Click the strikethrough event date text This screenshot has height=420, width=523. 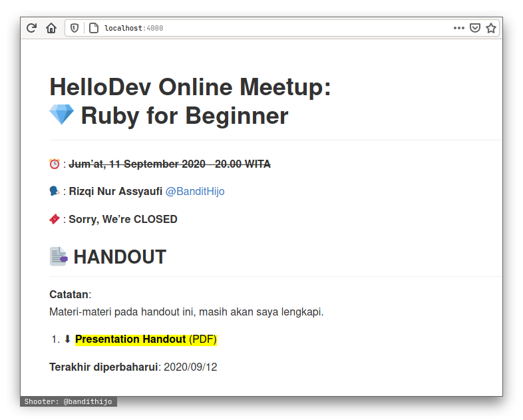[170, 164]
